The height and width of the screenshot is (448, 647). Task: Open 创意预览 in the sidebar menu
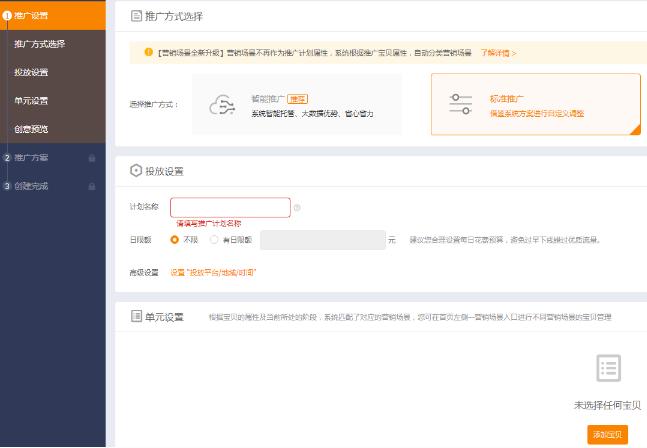click(31, 129)
